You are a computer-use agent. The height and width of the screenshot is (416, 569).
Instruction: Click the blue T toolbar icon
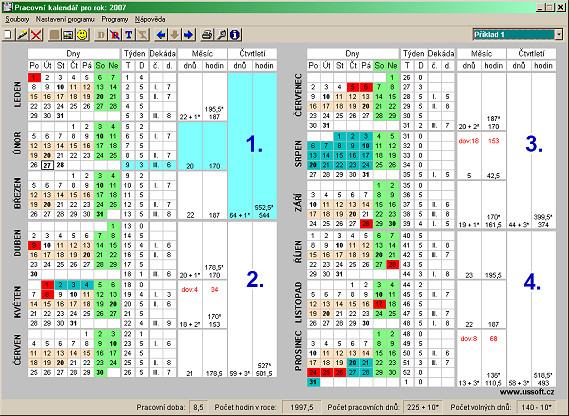128,35
